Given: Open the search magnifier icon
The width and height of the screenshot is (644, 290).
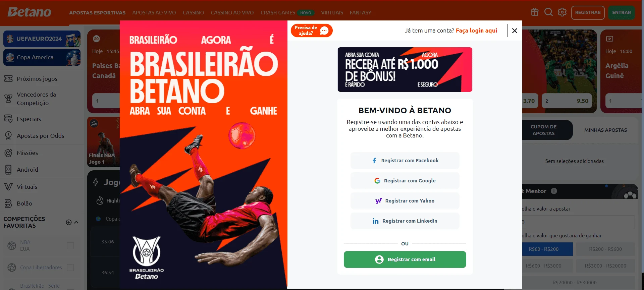Looking at the screenshot, I should [x=548, y=12].
